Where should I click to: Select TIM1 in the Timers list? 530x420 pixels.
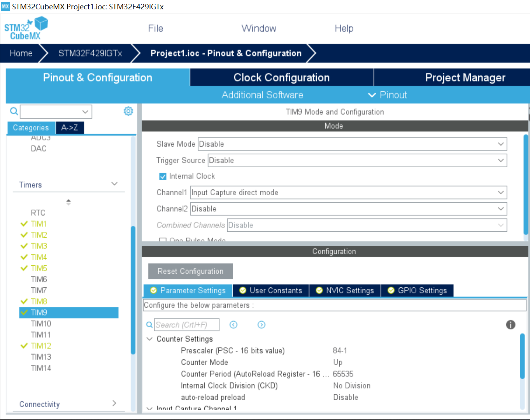[39, 224]
